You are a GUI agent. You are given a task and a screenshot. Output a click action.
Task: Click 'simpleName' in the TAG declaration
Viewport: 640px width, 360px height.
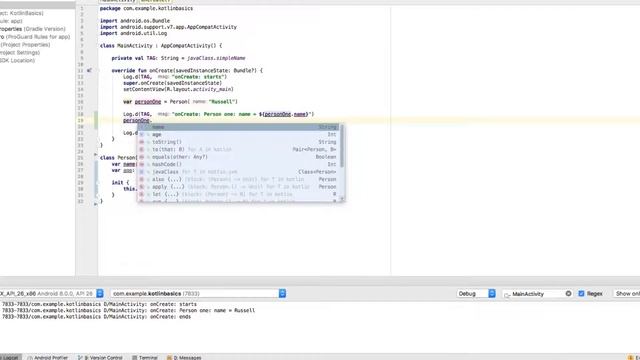point(231,58)
